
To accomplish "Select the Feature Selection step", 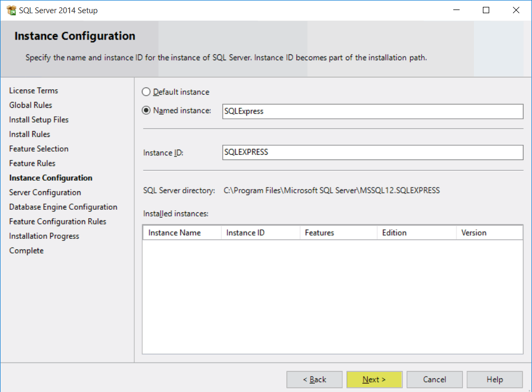I will pyautogui.click(x=39, y=148).
